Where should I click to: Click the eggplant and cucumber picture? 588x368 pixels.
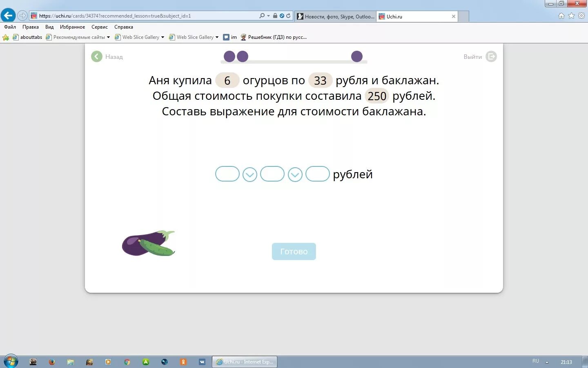[x=149, y=243]
